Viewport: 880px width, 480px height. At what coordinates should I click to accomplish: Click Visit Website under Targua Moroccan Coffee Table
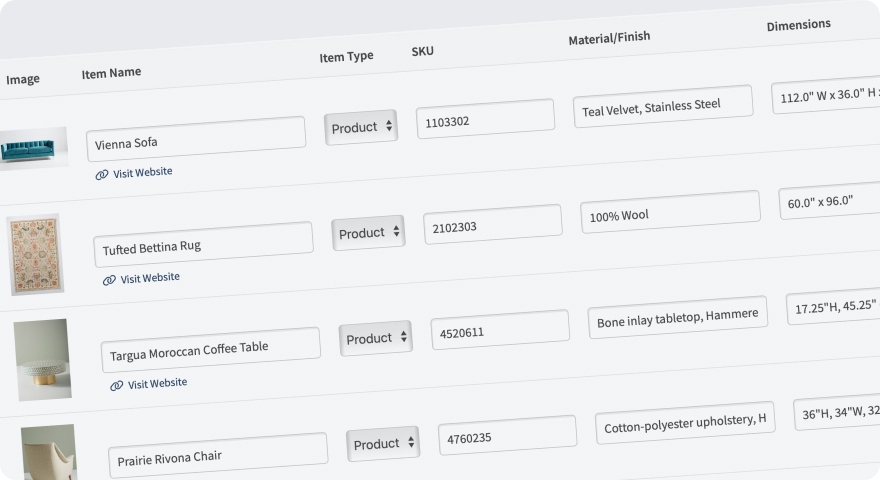157,383
